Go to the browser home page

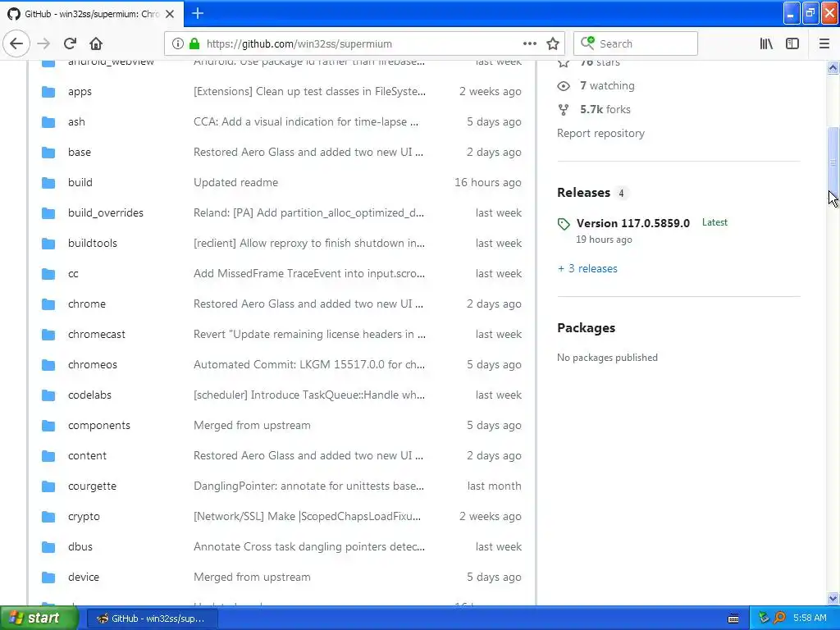(96, 43)
